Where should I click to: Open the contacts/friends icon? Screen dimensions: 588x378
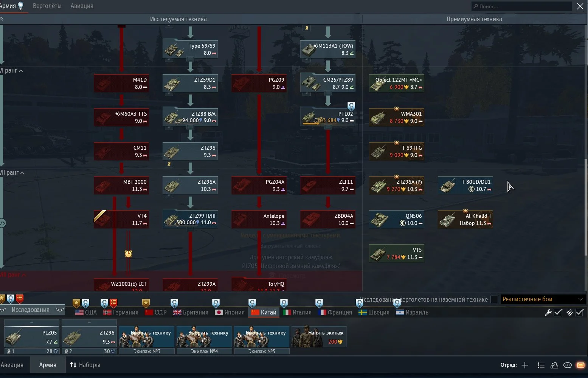pyautogui.click(x=554, y=365)
